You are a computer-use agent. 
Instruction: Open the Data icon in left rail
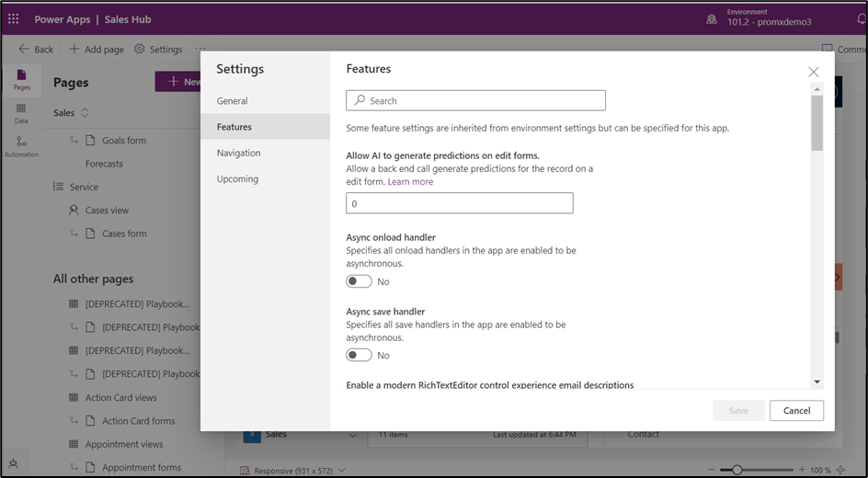[x=21, y=113]
